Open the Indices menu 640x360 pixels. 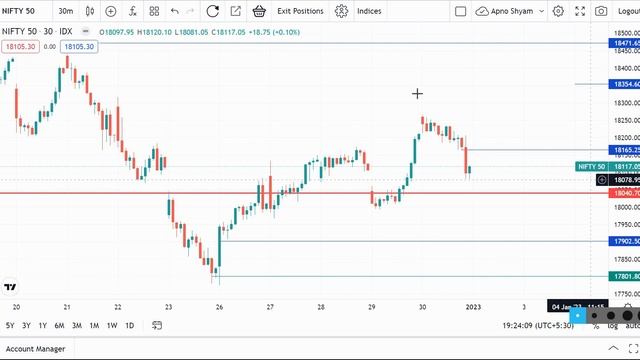point(369,11)
